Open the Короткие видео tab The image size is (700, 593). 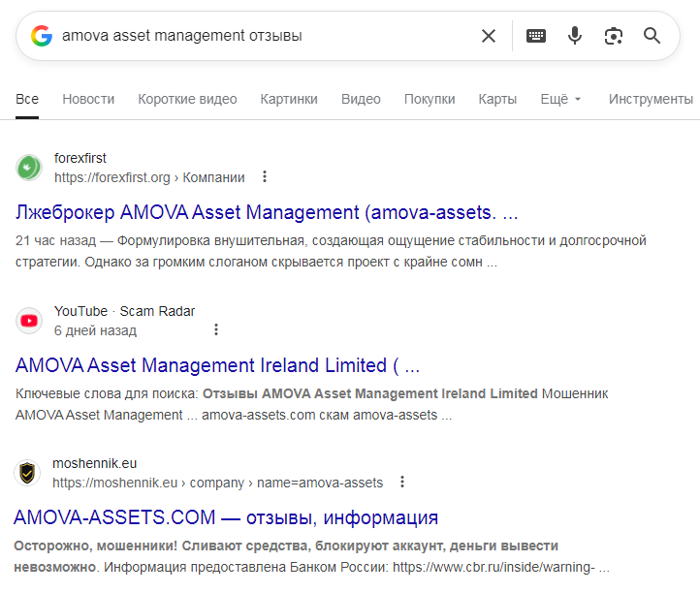(x=187, y=99)
